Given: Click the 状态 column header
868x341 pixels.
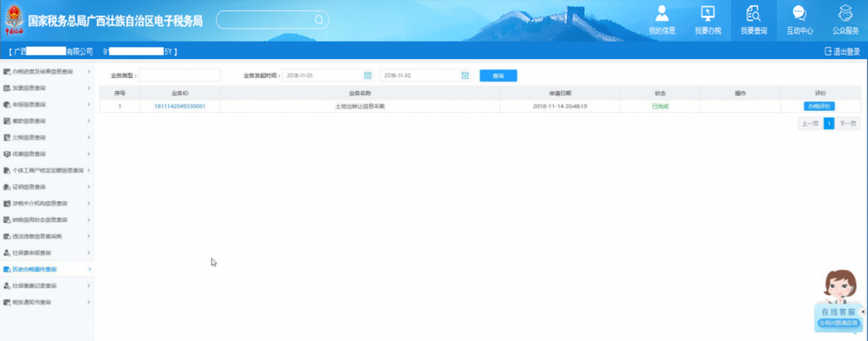Looking at the screenshot, I should [660, 93].
